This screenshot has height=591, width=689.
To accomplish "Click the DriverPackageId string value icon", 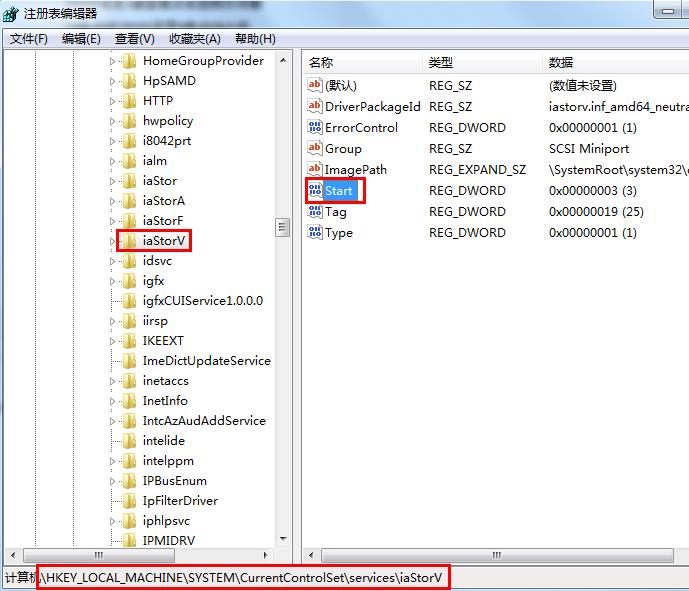I will point(315,106).
